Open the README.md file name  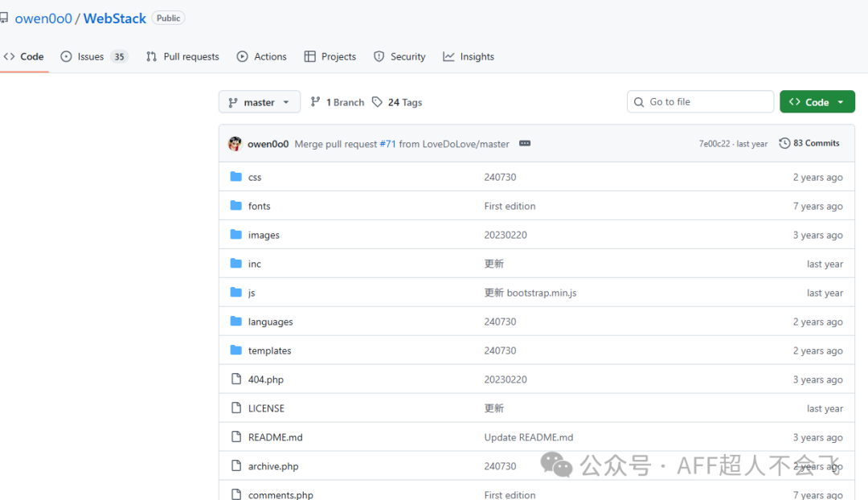tap(275, 436)
